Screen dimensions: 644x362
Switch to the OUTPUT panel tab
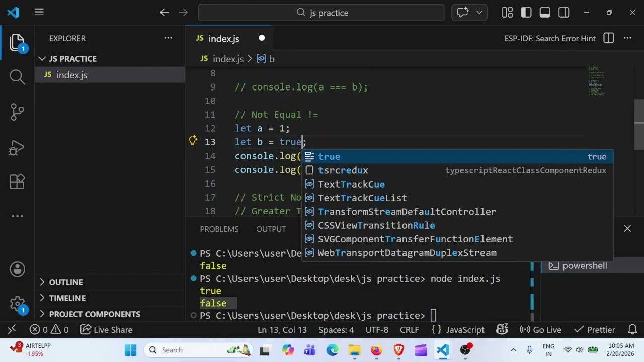tap(271, 229)
